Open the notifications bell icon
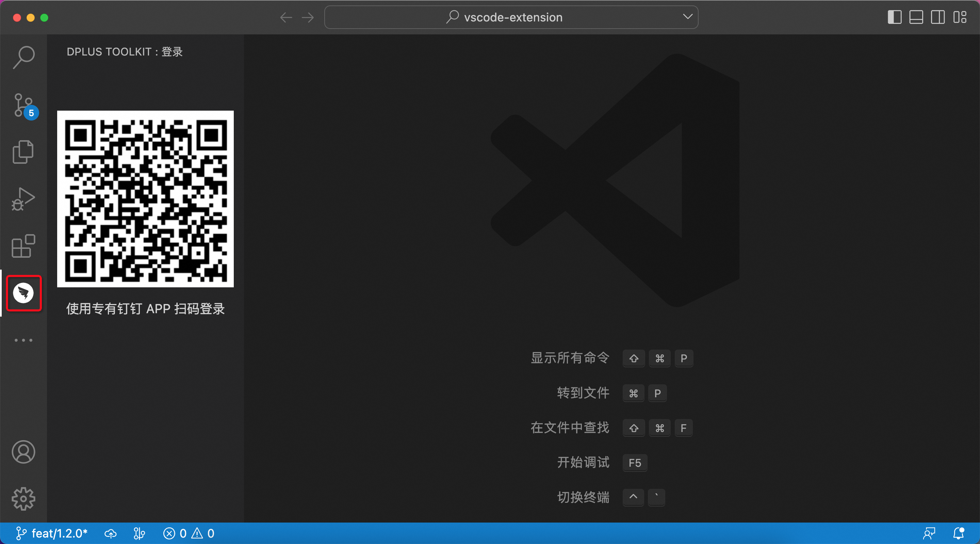This screenshot has width=980, height=544. (959, 533)
